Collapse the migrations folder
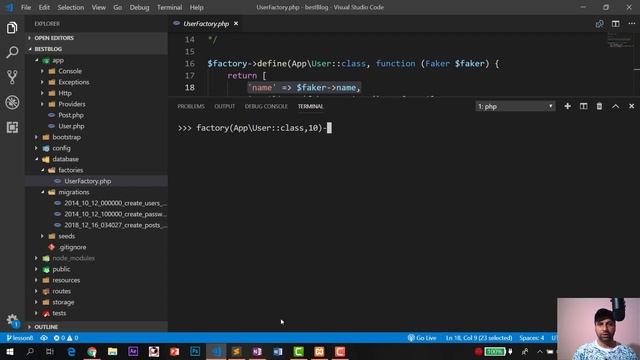 (x=73, y=192)
